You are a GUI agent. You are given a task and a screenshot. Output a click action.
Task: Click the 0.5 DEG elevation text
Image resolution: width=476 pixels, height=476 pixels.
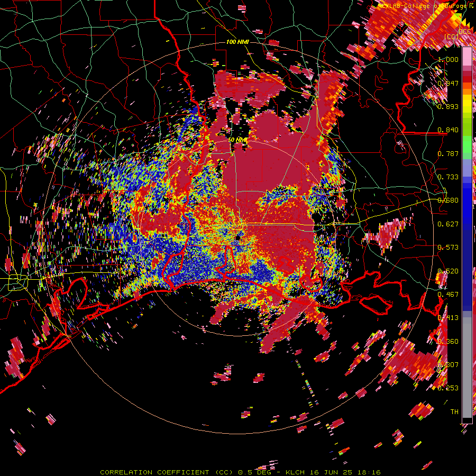pyautogui.click(x=254, y=472)
